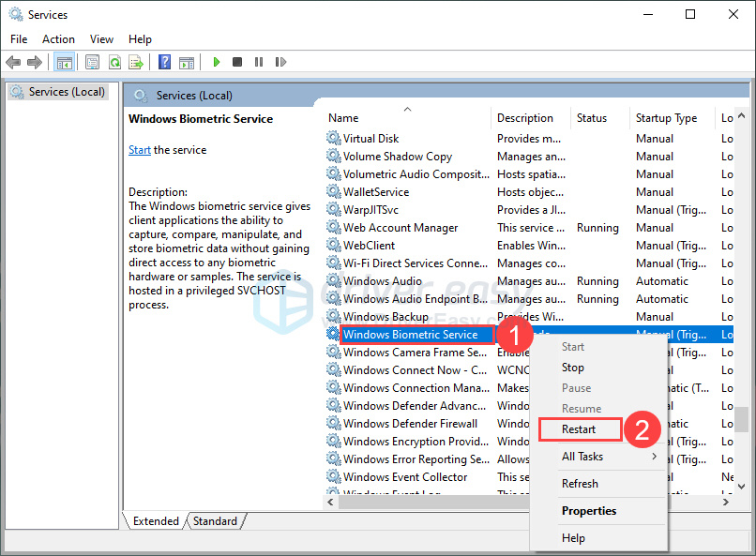Screen dimensions: 756x556
Task: Click the Export List toolbar icon
Action: (x=136, y=62)
